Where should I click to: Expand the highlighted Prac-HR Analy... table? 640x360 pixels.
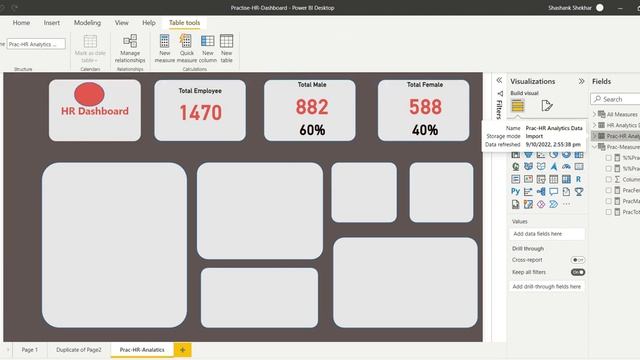pyautogui.click(x=594, y=136)
